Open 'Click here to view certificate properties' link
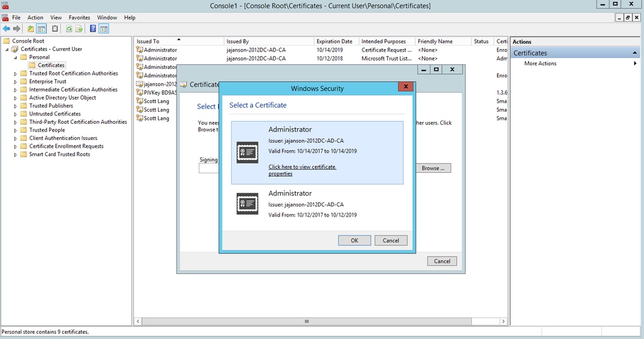 point(302,170)
